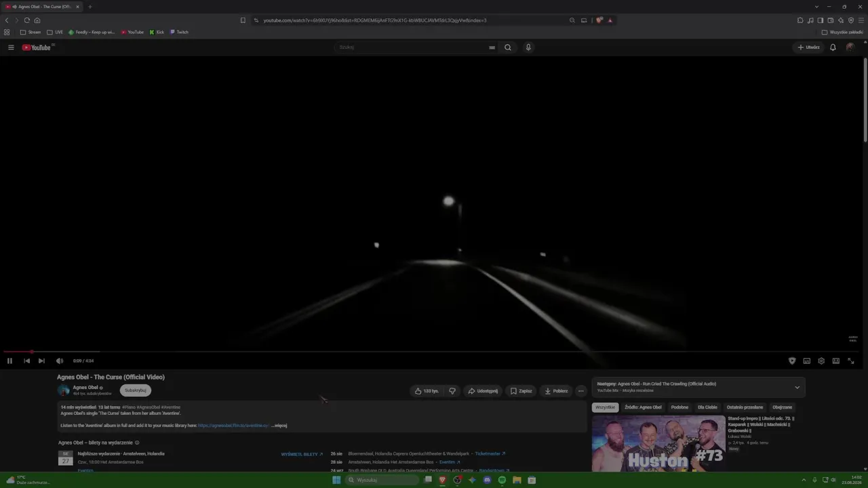Open the taskbar volume control
868x488 pixels.
[835, 480]
